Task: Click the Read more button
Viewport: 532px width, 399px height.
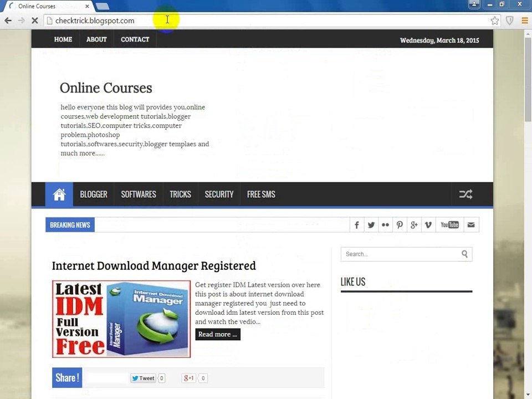Action: (218, 334)
